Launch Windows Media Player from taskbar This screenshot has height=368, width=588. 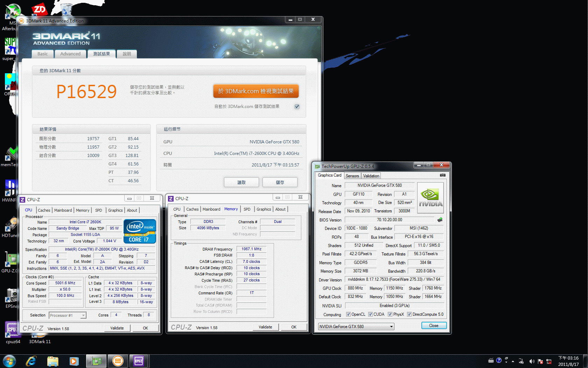point(74,361)
